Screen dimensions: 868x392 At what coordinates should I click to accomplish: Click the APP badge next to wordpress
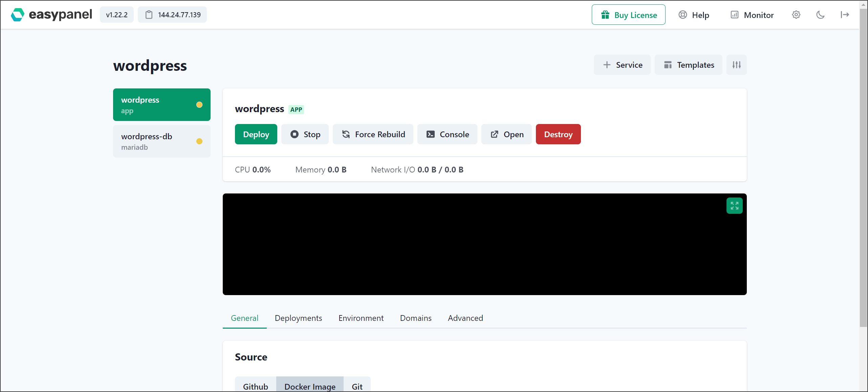(296, 109)
